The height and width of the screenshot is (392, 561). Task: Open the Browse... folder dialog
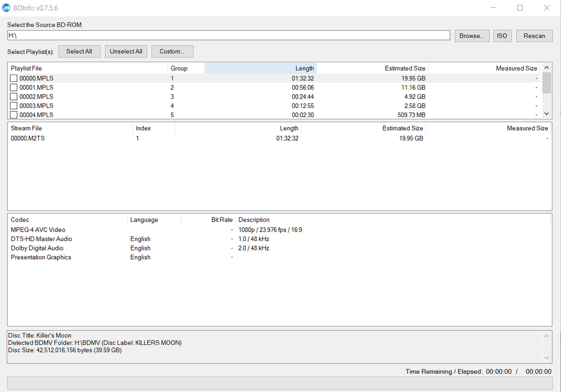click(x=472, y=36)
